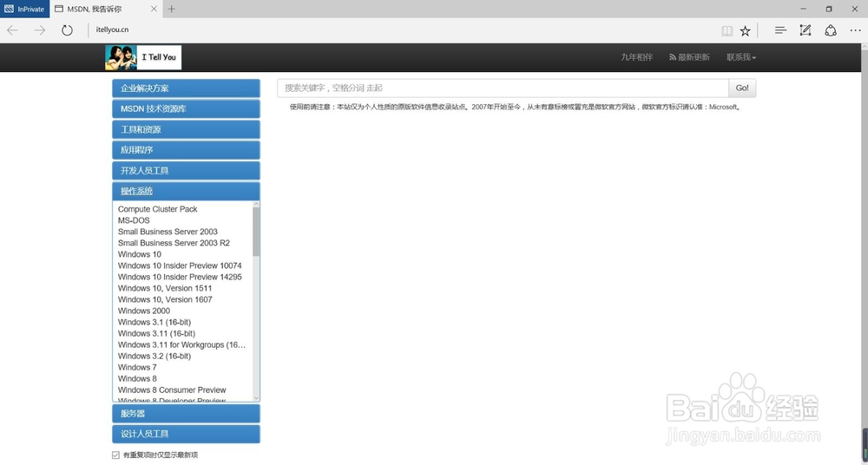Select Windows 10 Insider Preview 14295

click(x=180, y=277)
